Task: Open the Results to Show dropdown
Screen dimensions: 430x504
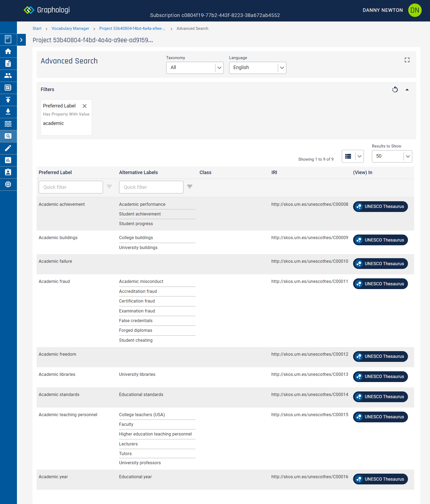Action: (392, 156)
